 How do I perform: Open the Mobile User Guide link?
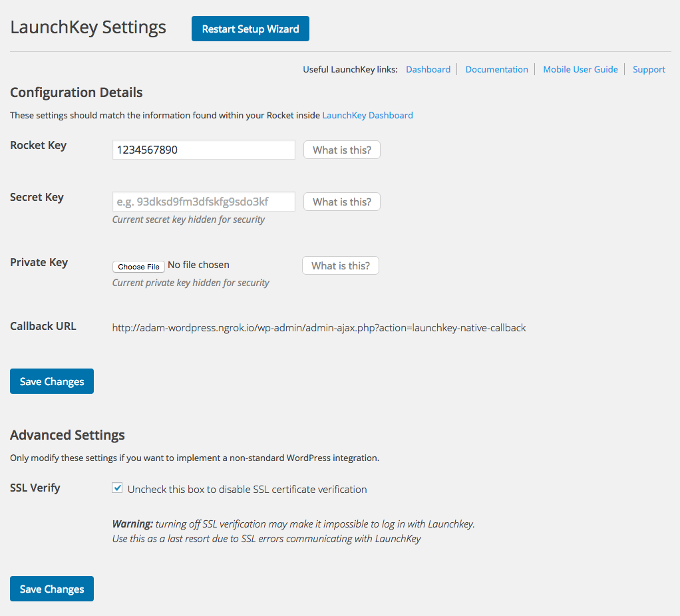click(580, 69)
